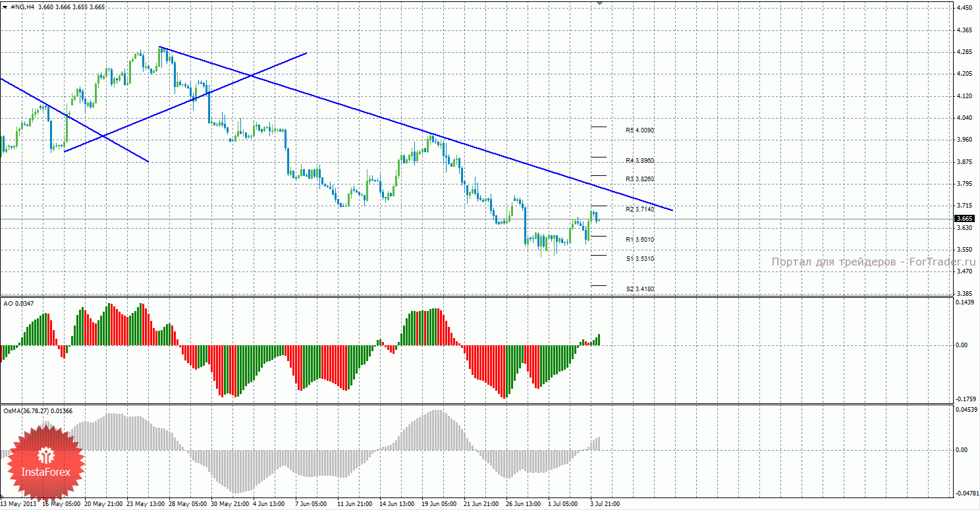Click the 13 May 2013 date label
This screenshot has height=510, width=980.
tap(17, 504)
